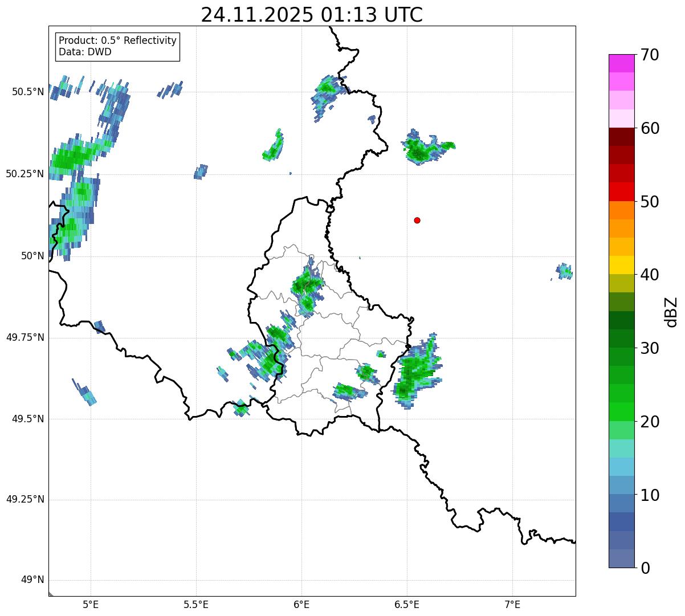Viewport: 685px width, 616px height.
Task: Click the "49.75°N" latitude label
Action: [x=25, y=337]
